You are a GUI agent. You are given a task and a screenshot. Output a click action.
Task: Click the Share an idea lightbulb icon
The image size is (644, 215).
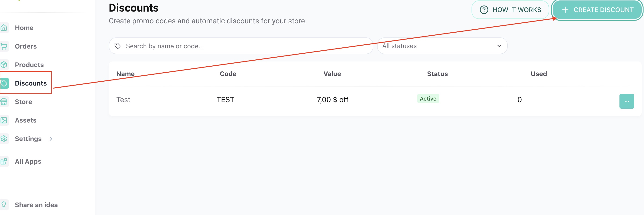tap(4, 205)
